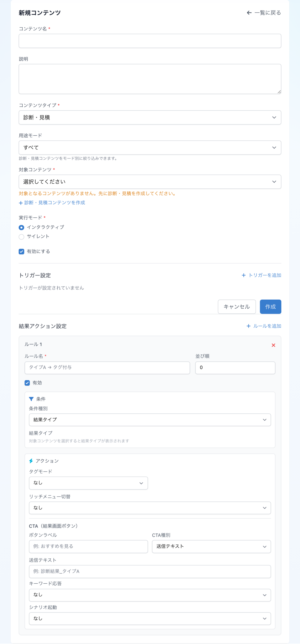This screenshot has height=644, width=300.
Task: Open the リッチメニュー切替 dropdown
Action: click(150, 508)
